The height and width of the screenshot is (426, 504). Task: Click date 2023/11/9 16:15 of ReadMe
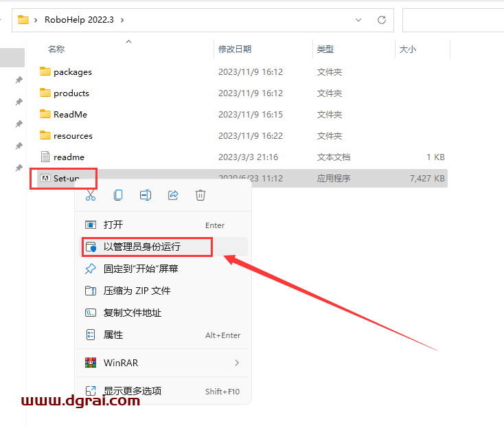pyautogui.click(x=251, y=115)
